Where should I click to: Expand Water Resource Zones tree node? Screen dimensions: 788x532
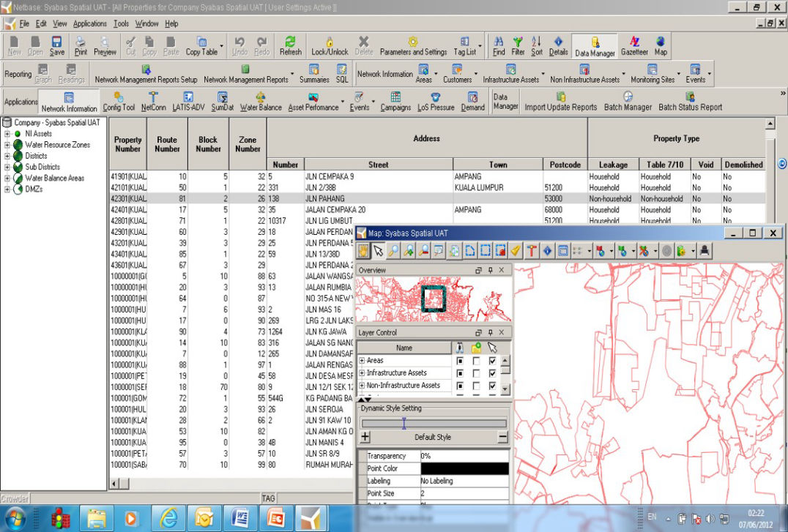7,145
